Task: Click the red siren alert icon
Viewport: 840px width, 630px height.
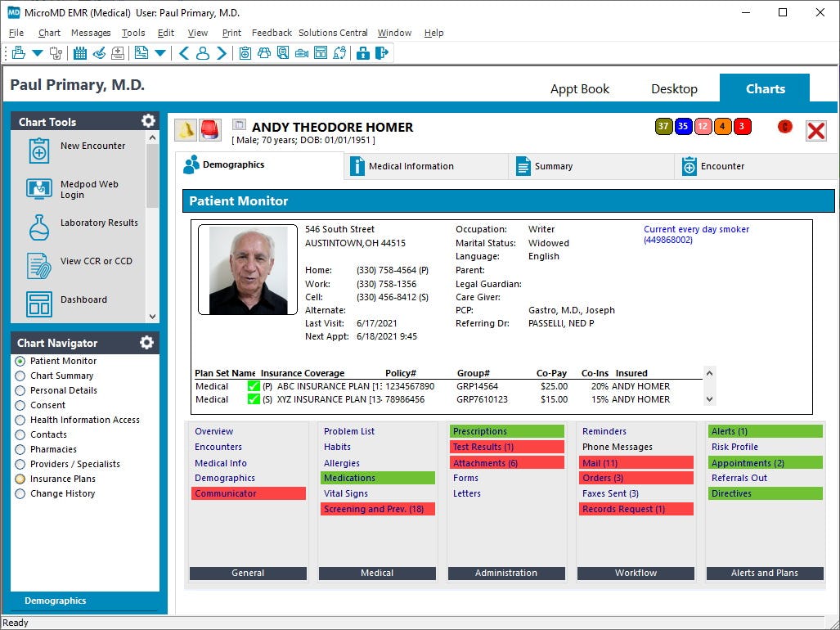Action: point(210,130)
